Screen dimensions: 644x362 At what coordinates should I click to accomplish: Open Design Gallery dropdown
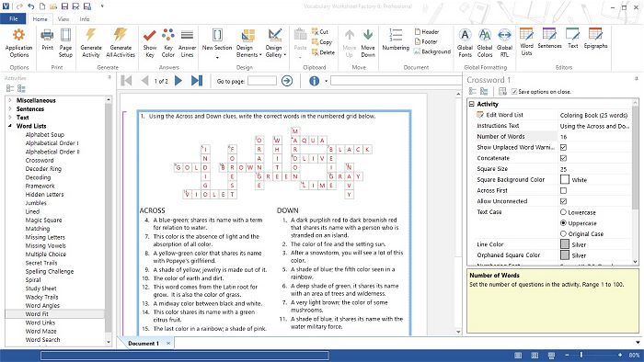(275, 42)
